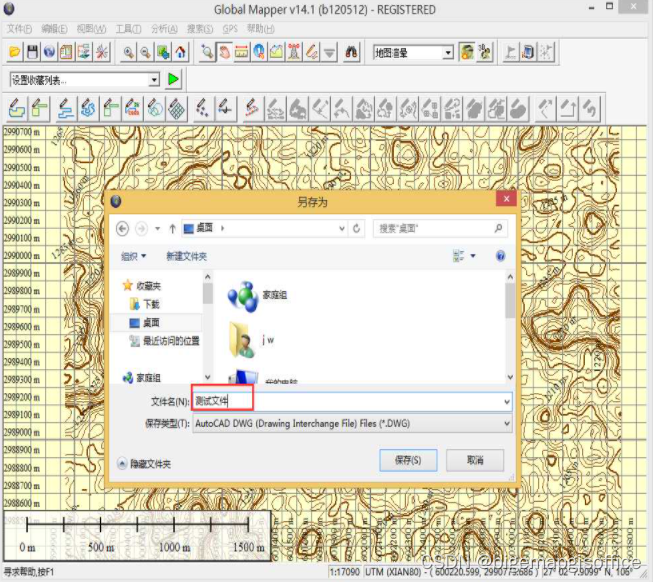Click the 保存(S) save button
Viewport: 656px width, 582px height.
[408, 460]
